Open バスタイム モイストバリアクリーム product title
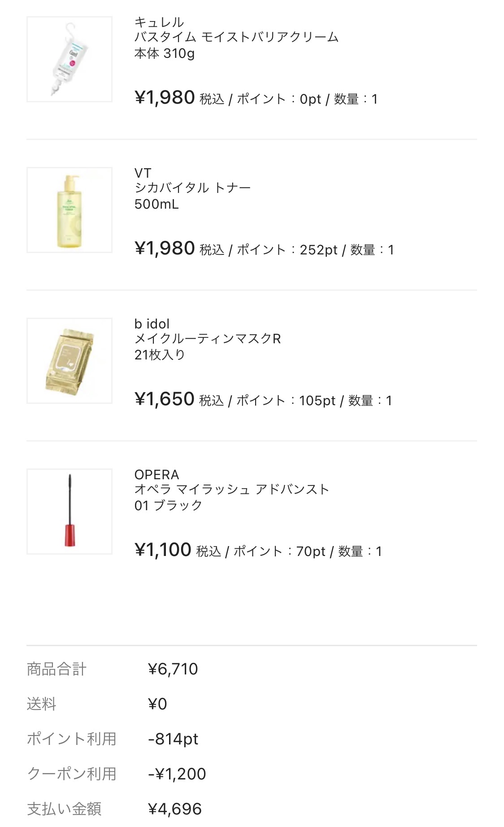 236,37
